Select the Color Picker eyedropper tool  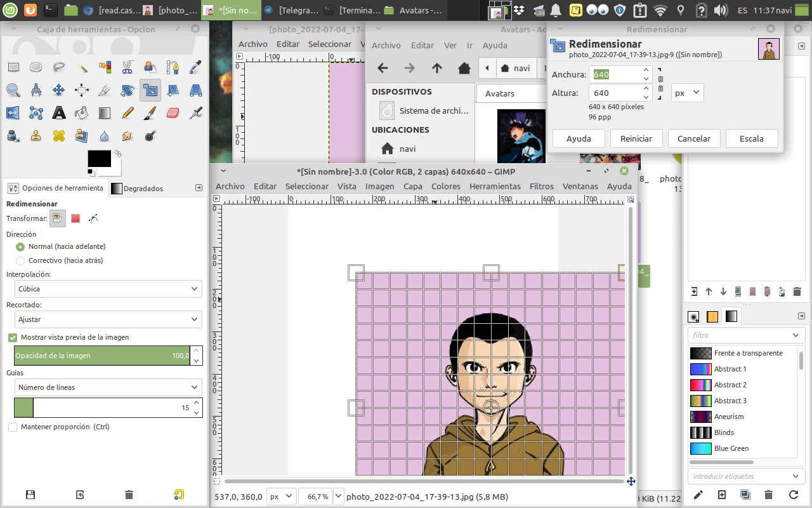coord(196,67)
